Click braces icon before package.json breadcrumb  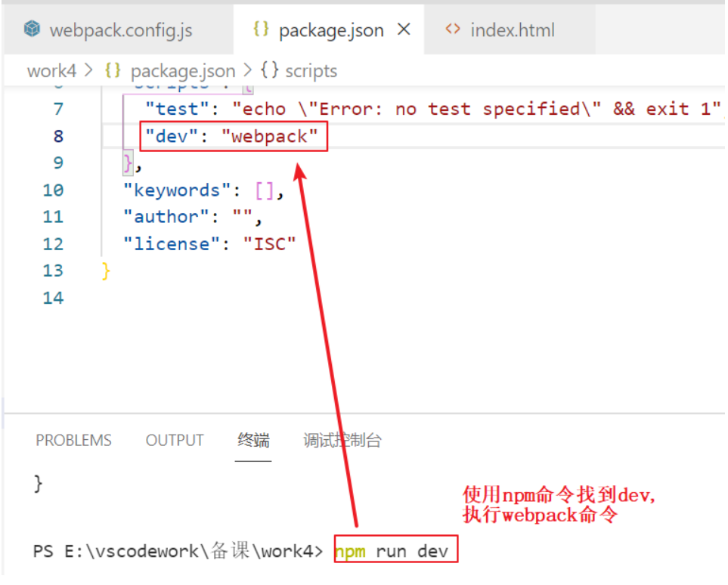click(113, 70)
